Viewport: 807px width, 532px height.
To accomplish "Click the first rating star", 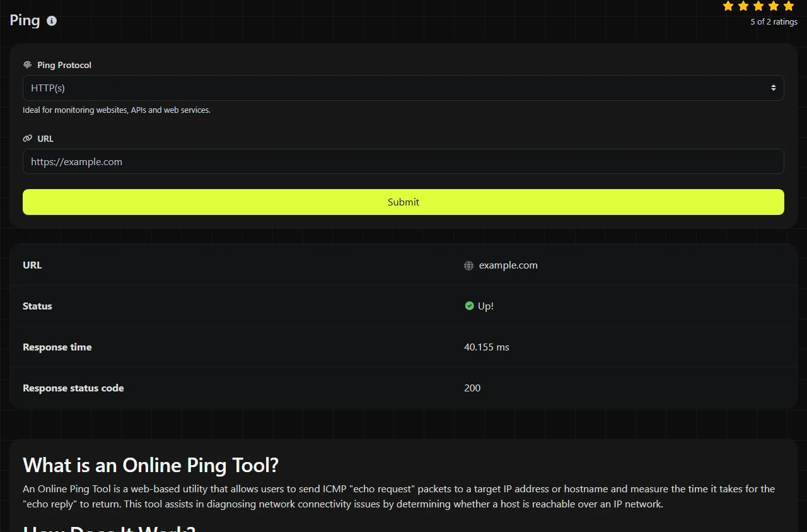I will click(x=728, y=6).
